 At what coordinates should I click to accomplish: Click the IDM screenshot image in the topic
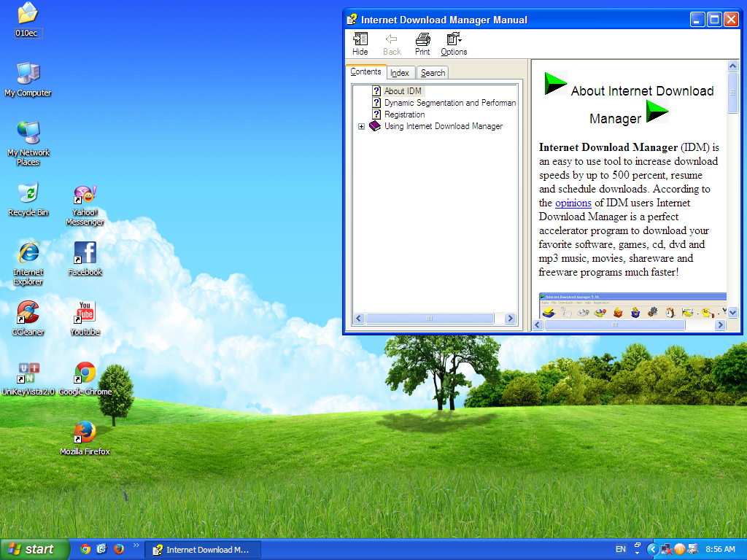[632, 306]
